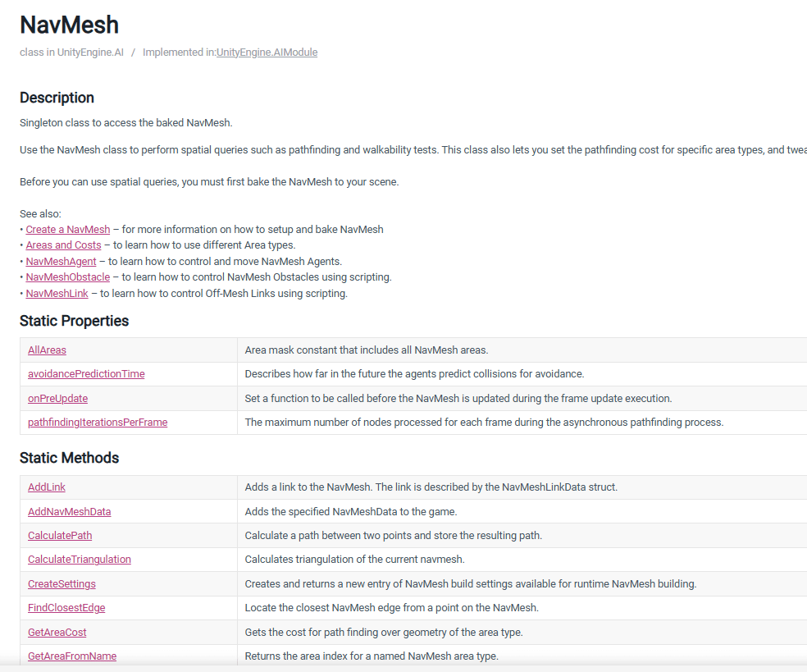
Task: Navigate to the FindClosestEdge method
Action: pos(66,608)
